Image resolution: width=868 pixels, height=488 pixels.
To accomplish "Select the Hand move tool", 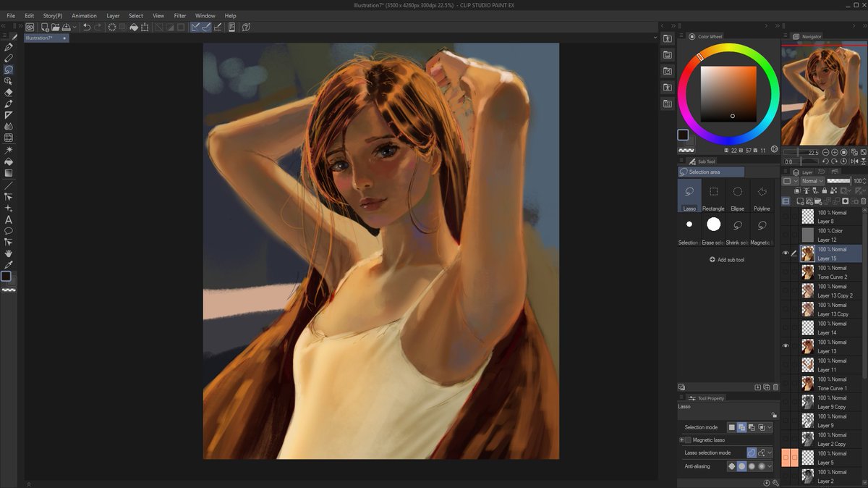I will 9,253.
